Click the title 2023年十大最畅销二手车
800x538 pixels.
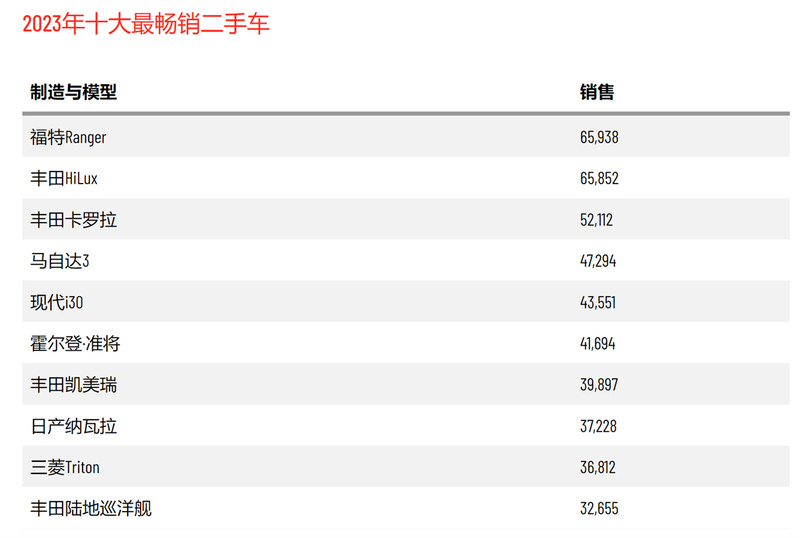[146, 24]
